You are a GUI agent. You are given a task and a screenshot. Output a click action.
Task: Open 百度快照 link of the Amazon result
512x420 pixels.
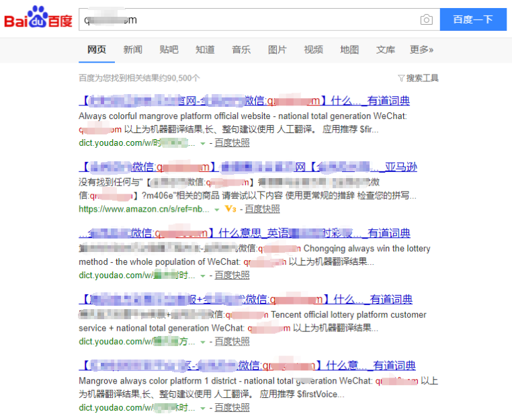click(x=262, y=209)
